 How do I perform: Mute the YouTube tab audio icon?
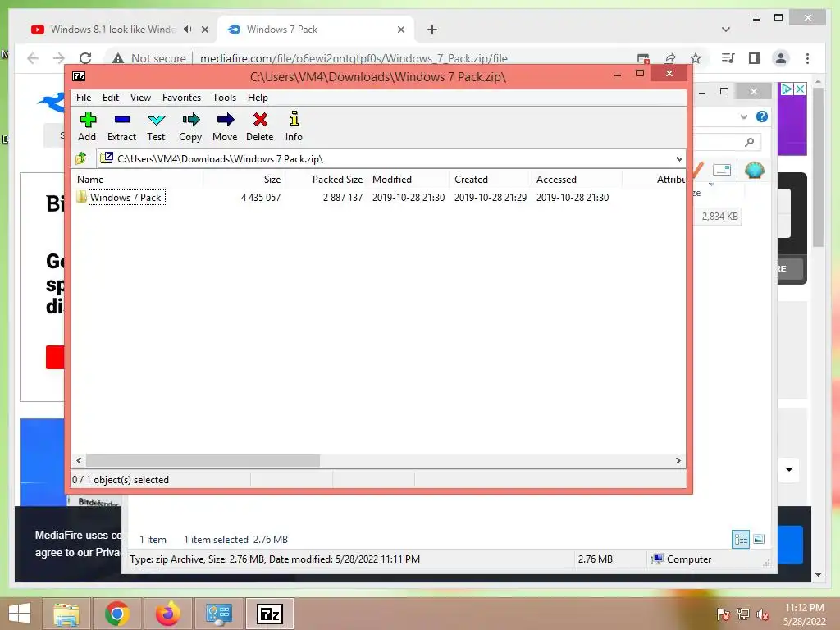coord(188,30)
